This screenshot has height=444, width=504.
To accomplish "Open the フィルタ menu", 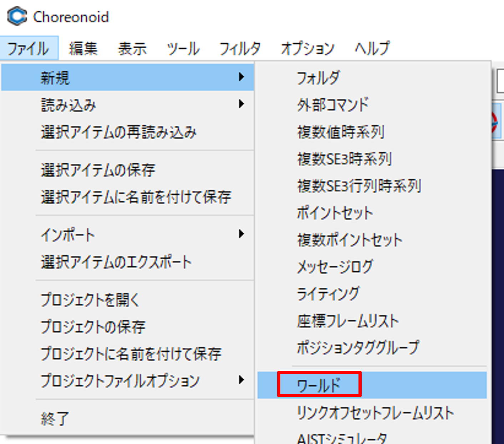I will [240, 48].
